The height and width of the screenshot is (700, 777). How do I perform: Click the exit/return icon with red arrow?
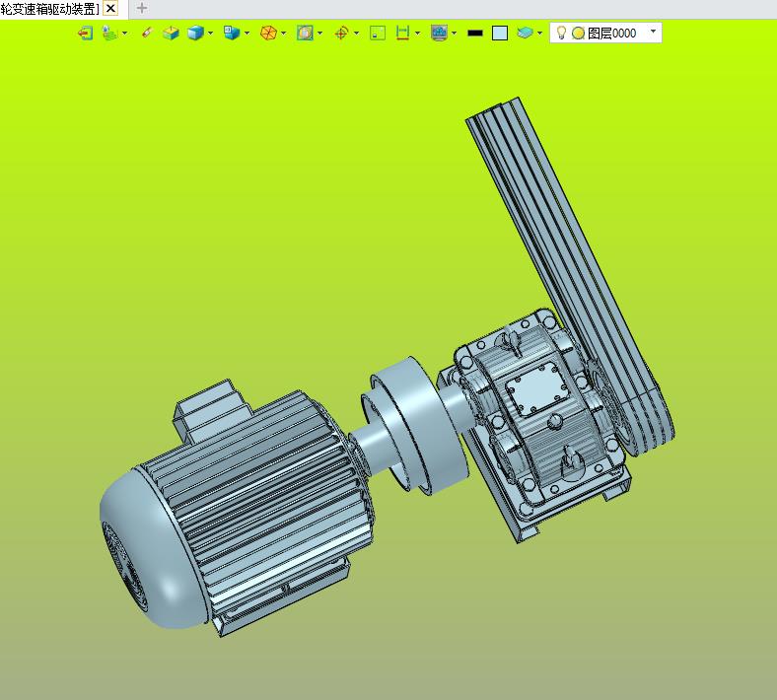tap(85, 34)
